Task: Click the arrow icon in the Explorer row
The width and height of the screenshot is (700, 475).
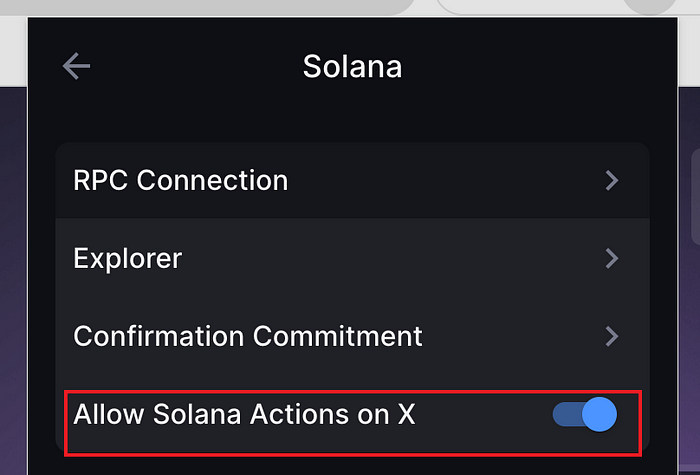Action: (x=612, y=258)
